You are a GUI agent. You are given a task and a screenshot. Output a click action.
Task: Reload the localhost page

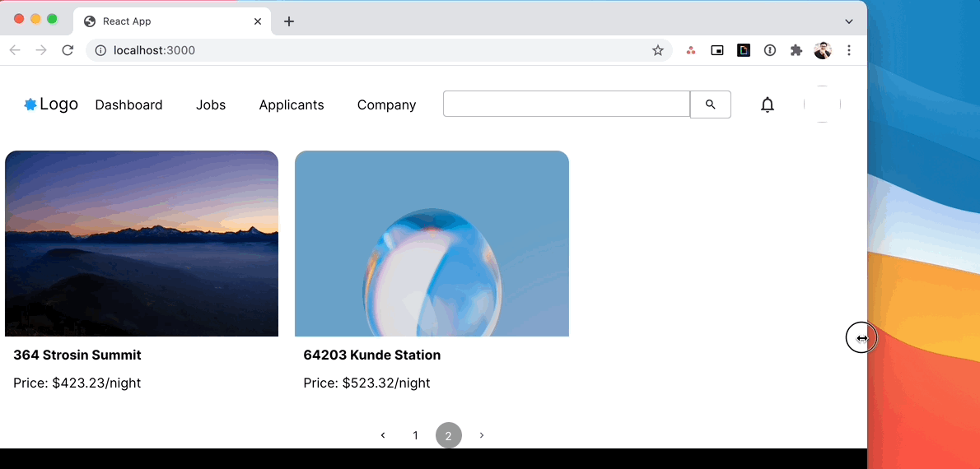coord(68,50)
